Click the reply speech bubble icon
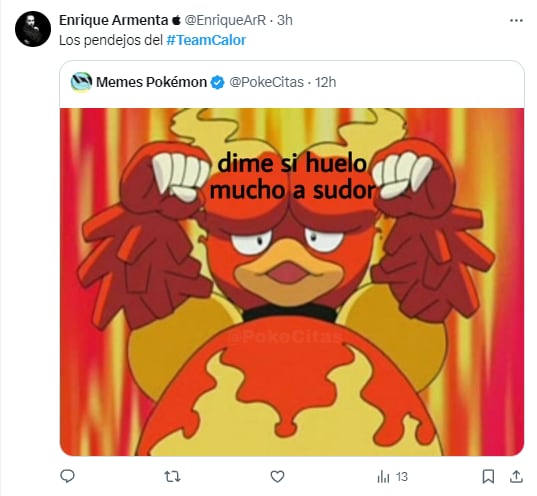Screen dimensions: 537x496 tap(67, 476)
